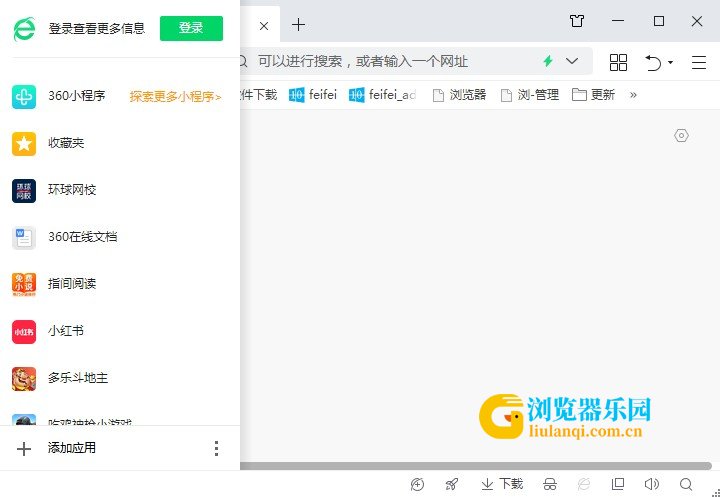Click the undo closed tab arrow icon

click(x=653, y=62)
